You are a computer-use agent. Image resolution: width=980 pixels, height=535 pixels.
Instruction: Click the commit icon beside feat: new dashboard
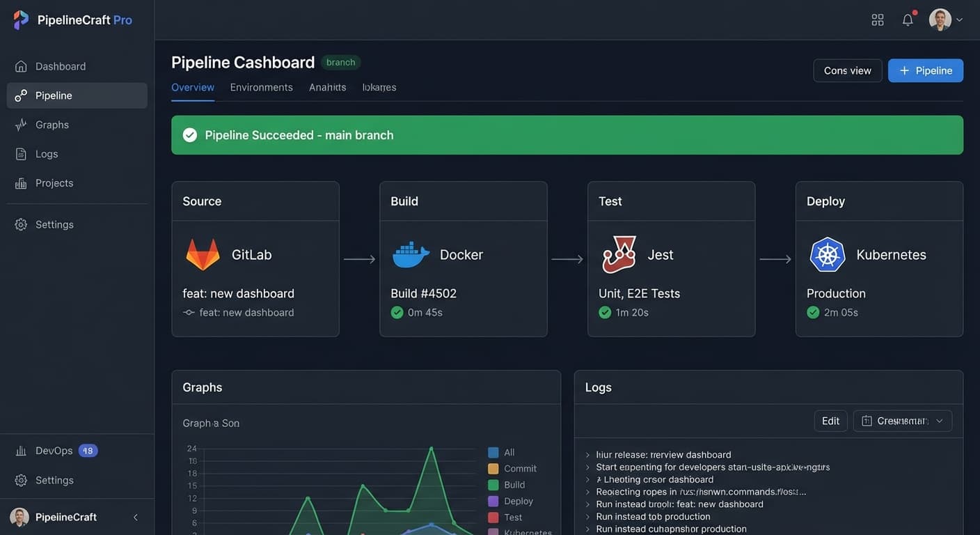coord(189,313)
